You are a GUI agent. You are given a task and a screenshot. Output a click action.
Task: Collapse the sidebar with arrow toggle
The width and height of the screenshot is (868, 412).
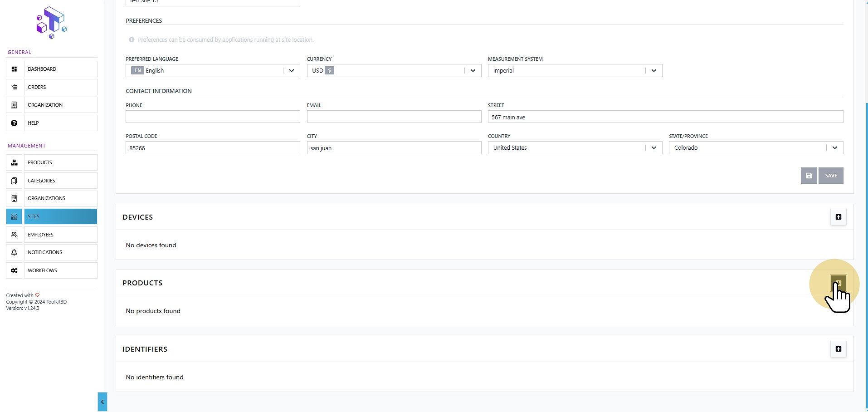point(102,402)
